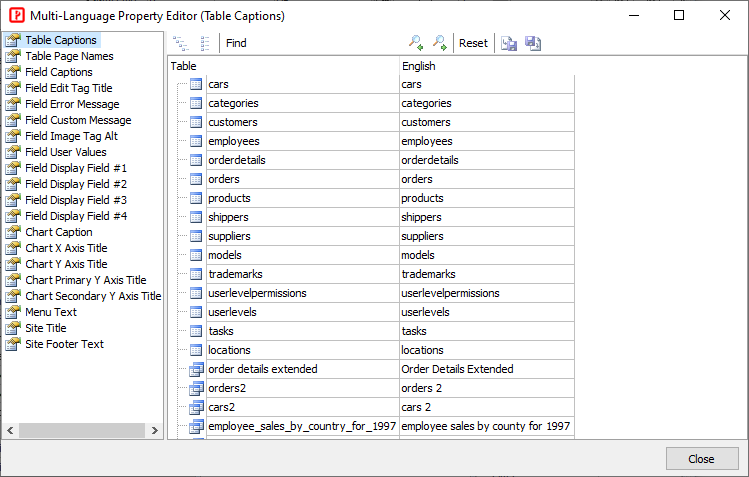Click the find previous magnifier icon
Screen dimensions: 749x477
click(x=416, y=43)
